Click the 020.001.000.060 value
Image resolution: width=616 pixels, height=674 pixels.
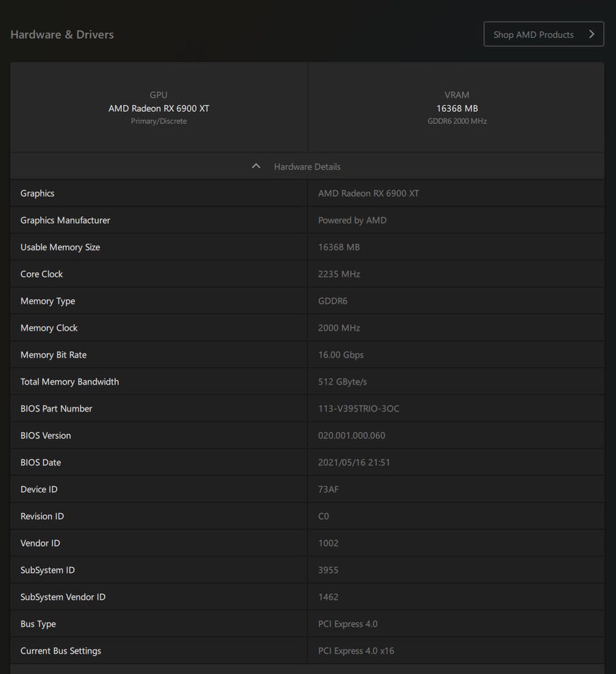(352, 435)
